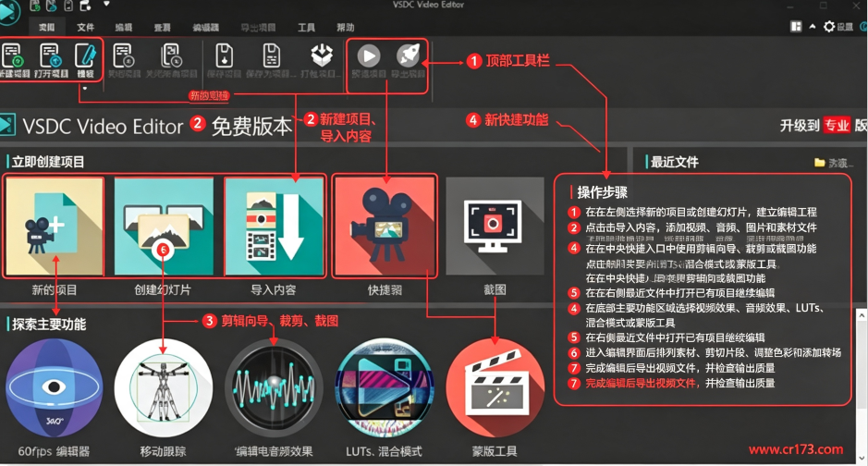868x466 pixels.
Task: Click the quick access document icon with blue badge
Action: tap(52, 6)
